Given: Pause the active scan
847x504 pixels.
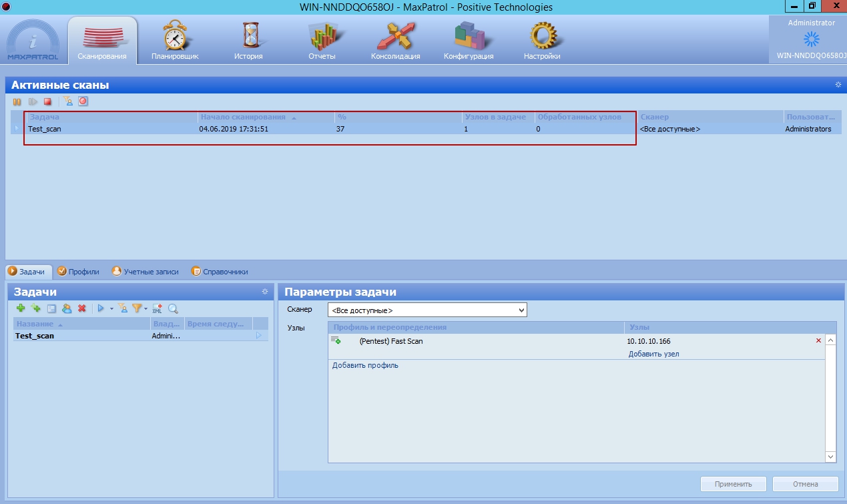Looking at the screenshot, I should click(x=17, y=101).
